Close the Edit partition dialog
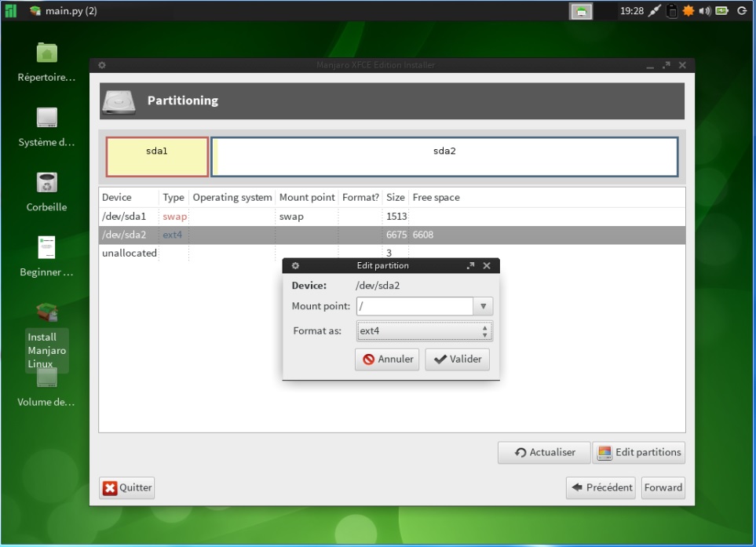Screen dimensions: 756x547 pyautogui.click(x=487, y=265)
